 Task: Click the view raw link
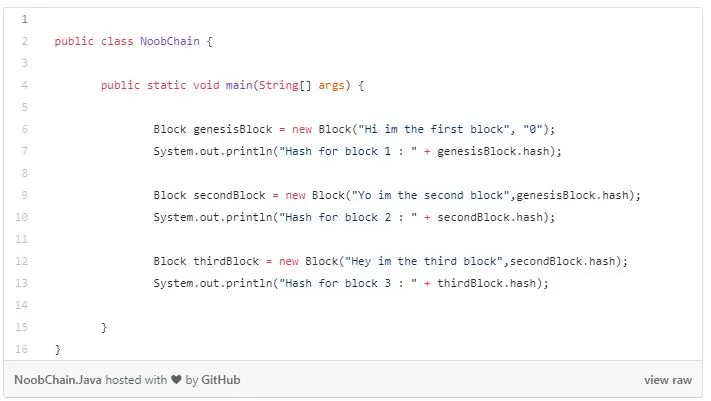coord(667,380)
